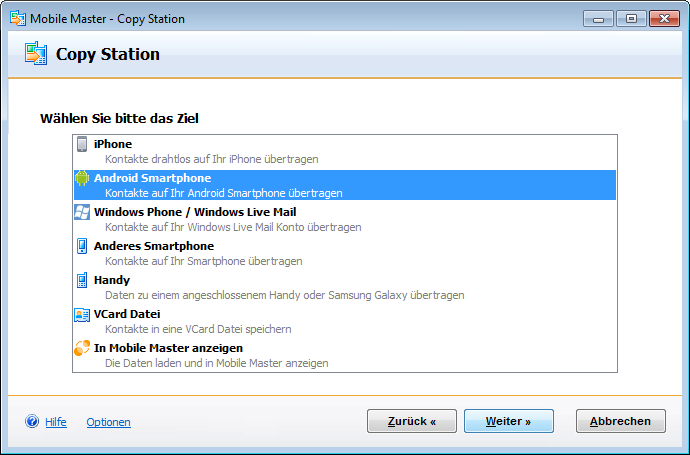
Task: Click the green Android robot icon
Action: (x=82, y=178)
